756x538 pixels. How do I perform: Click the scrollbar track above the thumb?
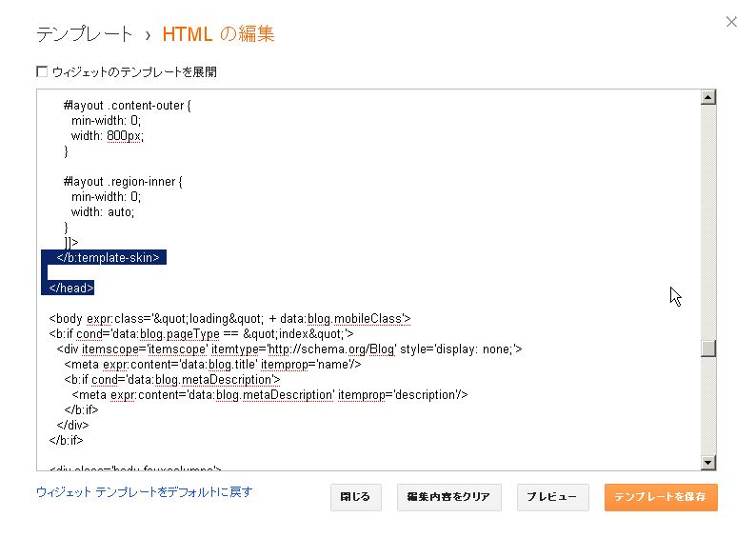coord(707,222)
